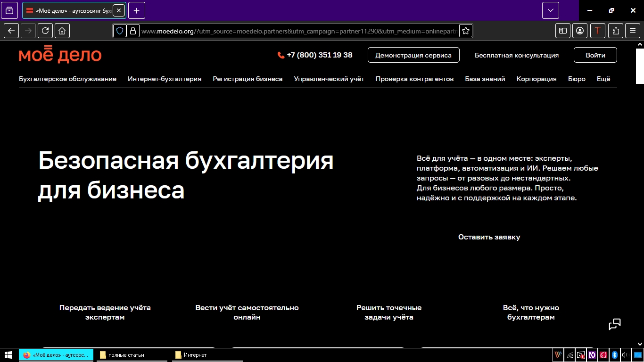
Task: Open the chat support widget icon
Action: (x=615, y=324)
